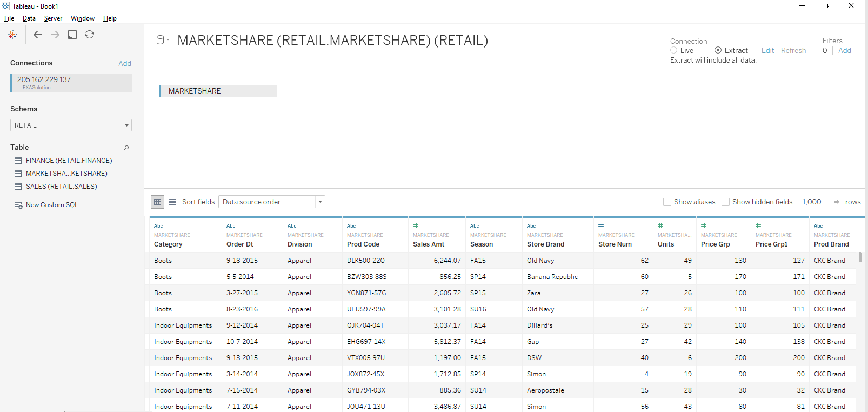Click the SALES table grid icon
This screenshot has height=412, width=868.
[18, 187]
